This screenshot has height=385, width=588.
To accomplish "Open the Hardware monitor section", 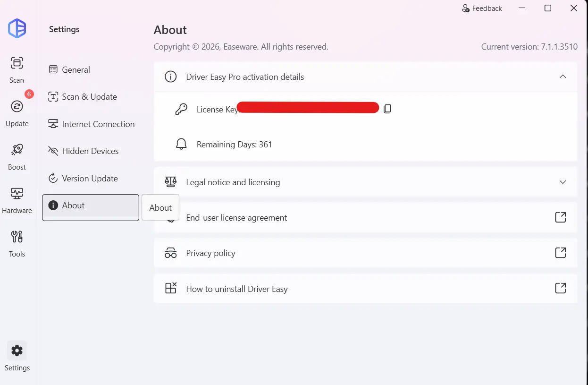I will (17, 200).
